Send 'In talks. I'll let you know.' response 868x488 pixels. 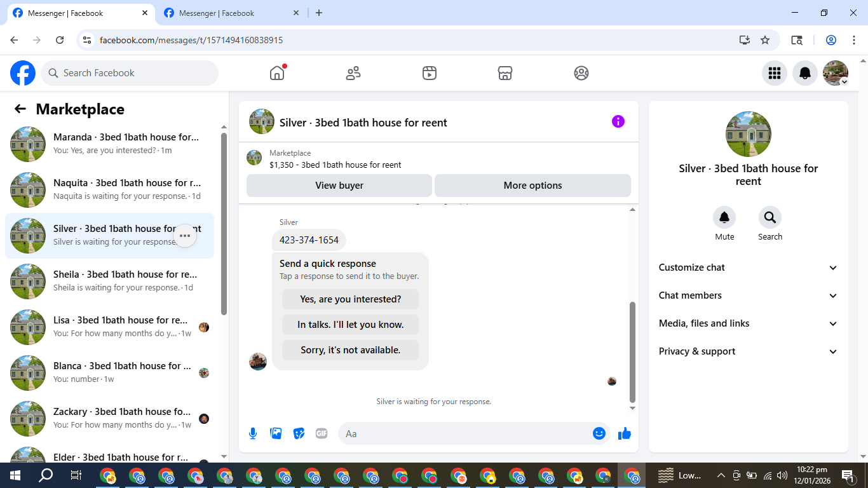(x=350, y=325)
